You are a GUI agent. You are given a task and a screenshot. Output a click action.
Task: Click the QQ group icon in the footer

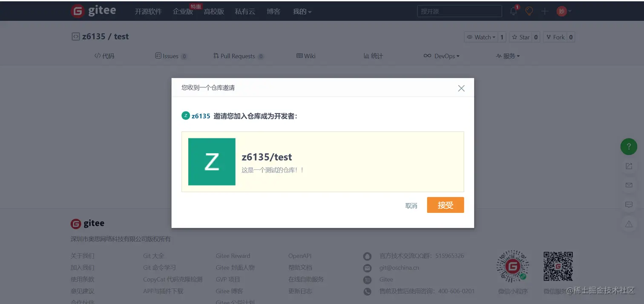pyautogui.click(x=367, y=256)
